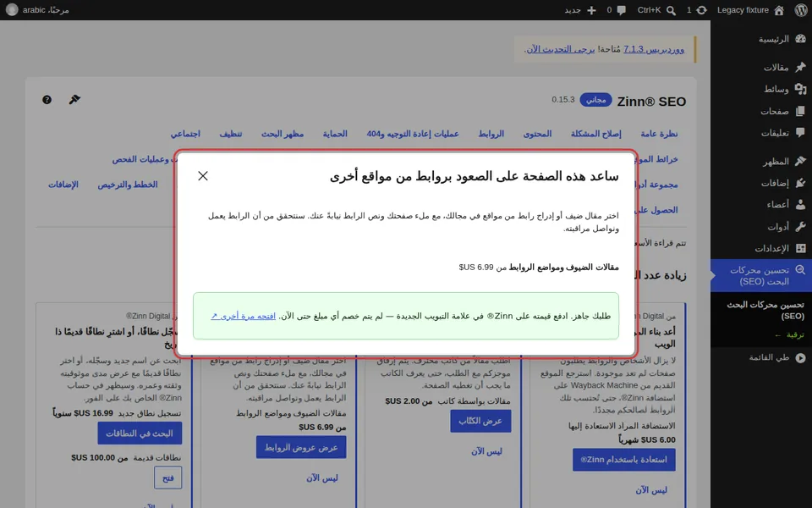Click WordPress 7.1.3 update link
The width and height of the screenshot is (812, 508).
(654, 49)
